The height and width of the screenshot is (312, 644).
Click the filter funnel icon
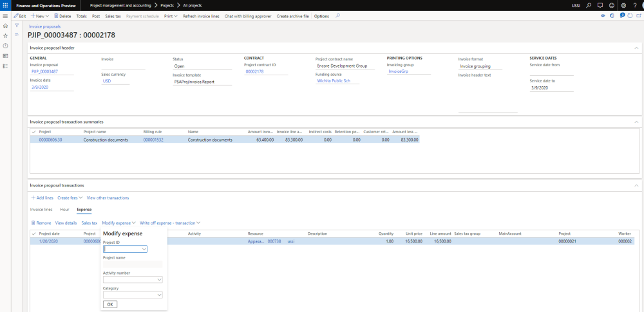(x=17, y=26)
